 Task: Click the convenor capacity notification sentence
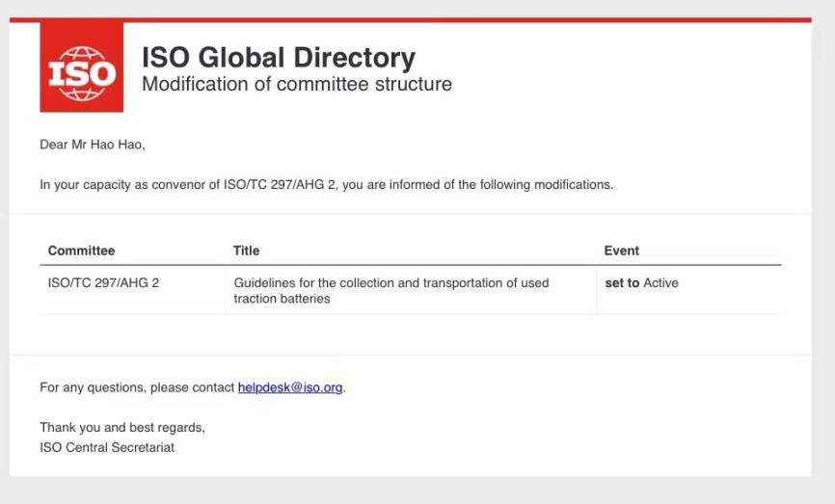point(326,184)
